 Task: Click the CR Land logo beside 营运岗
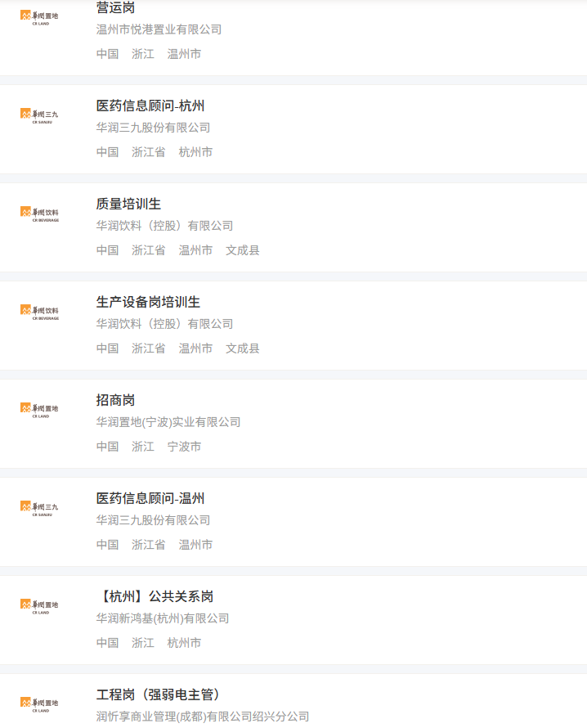coord(39,17)
